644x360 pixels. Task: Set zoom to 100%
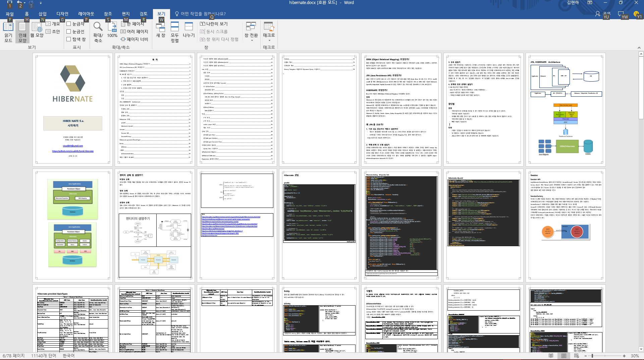point(112,30)
